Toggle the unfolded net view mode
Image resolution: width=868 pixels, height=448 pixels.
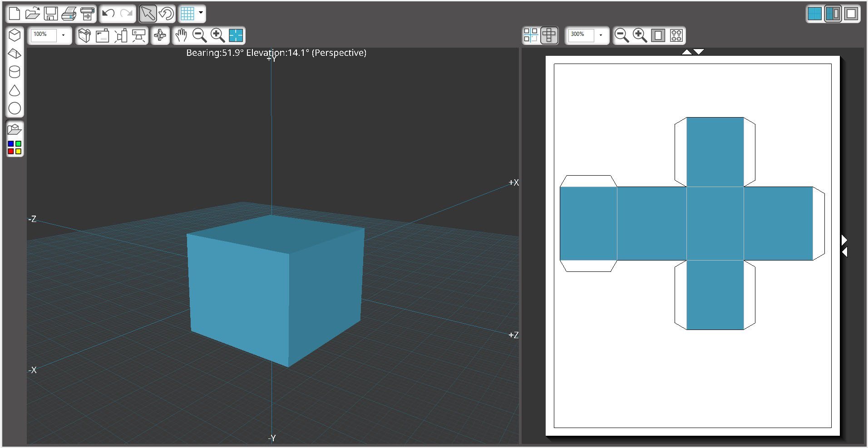[x=549, y=35]
